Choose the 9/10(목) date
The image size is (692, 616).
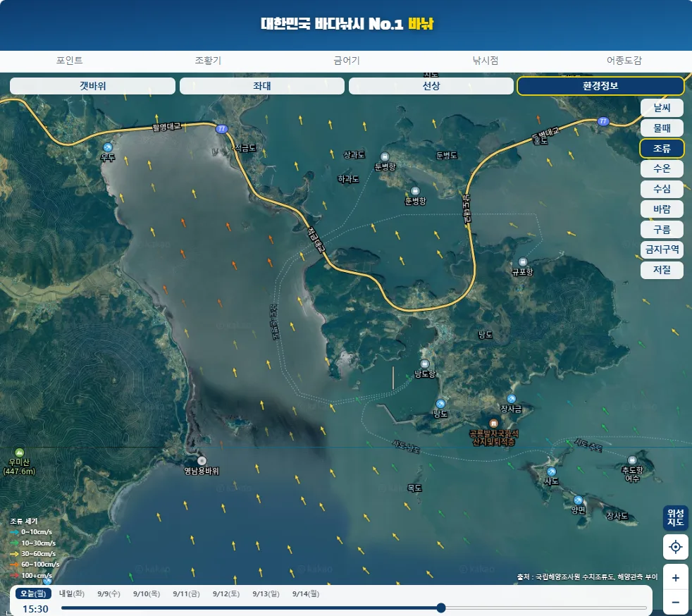147,594
